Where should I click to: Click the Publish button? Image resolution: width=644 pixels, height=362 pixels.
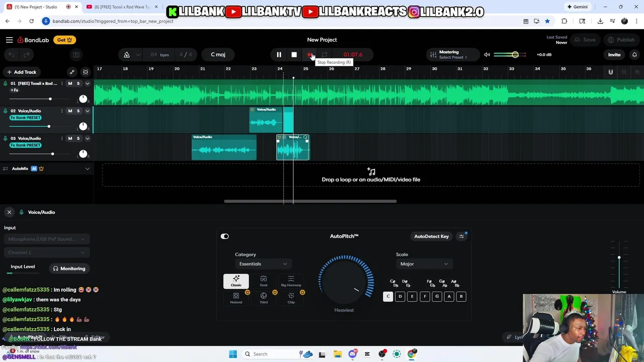point(622,40)
